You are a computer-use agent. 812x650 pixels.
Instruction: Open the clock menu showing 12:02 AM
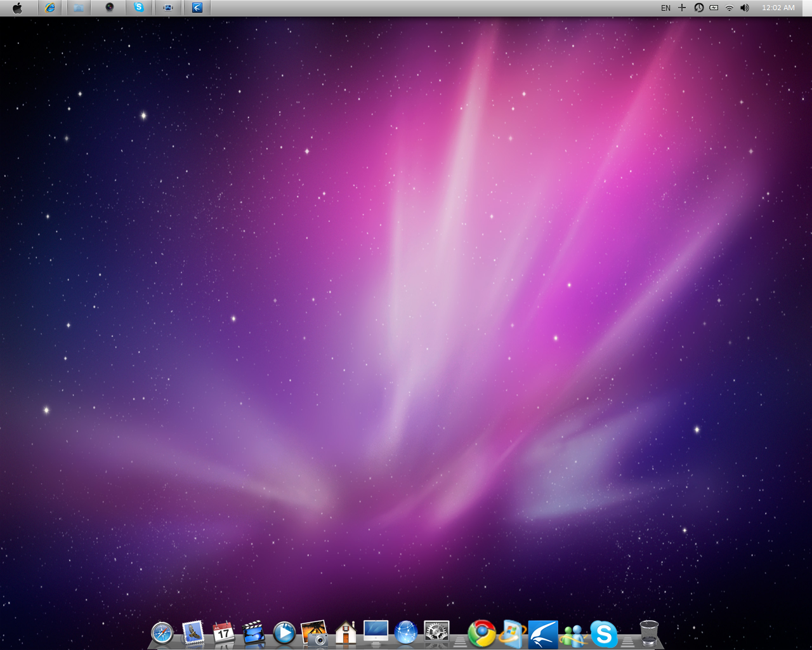coord(778,8)
